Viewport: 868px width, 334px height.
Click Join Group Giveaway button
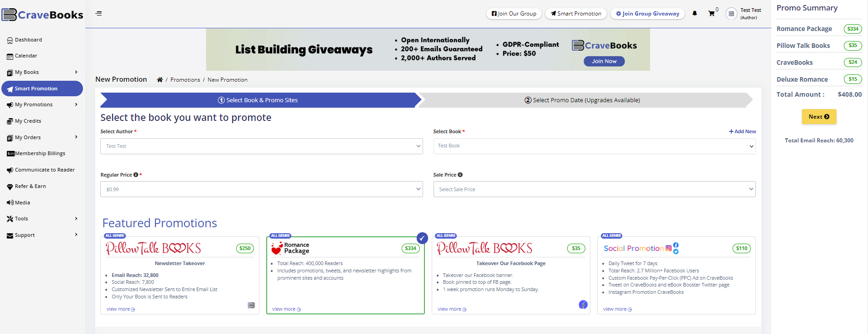(647, 14)
